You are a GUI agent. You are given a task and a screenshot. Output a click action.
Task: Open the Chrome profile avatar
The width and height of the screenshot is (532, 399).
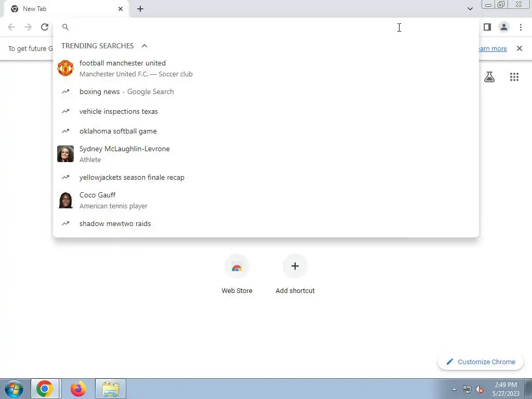pyautogui.click(x=504, y=27)
